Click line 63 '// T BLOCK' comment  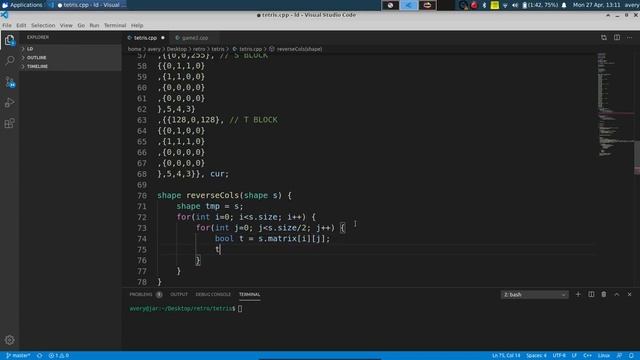[253, 120]
